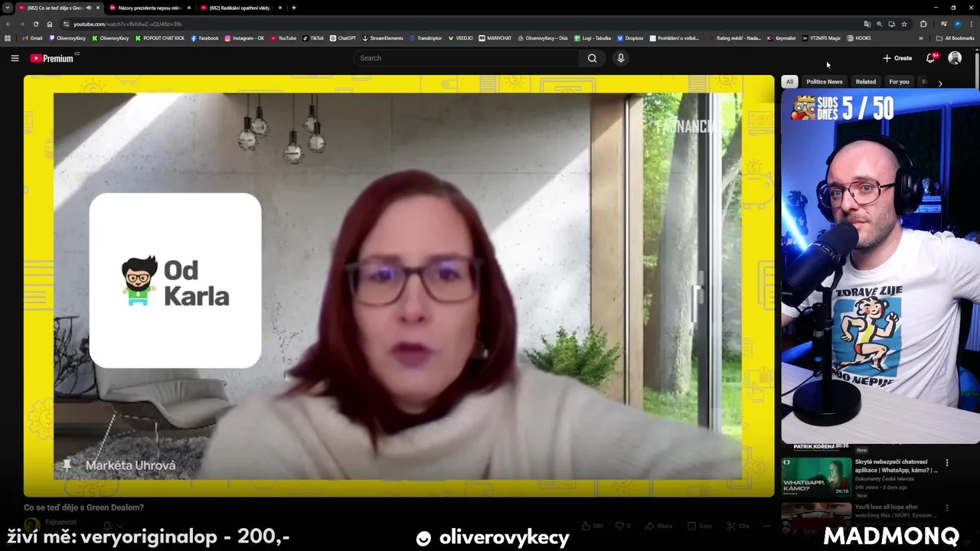Switch to 'Radikální opatření vlády' browser tab

[x=241, y=8]
